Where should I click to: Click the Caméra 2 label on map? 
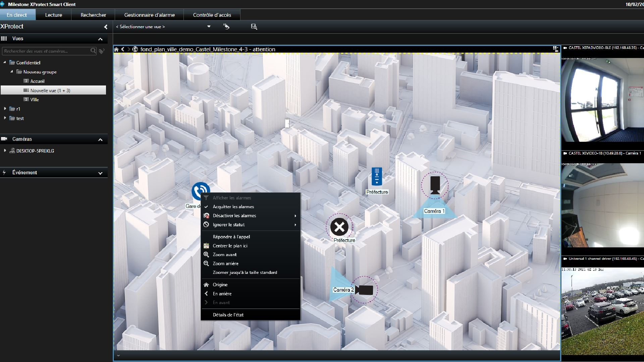[x=343, y=290]
